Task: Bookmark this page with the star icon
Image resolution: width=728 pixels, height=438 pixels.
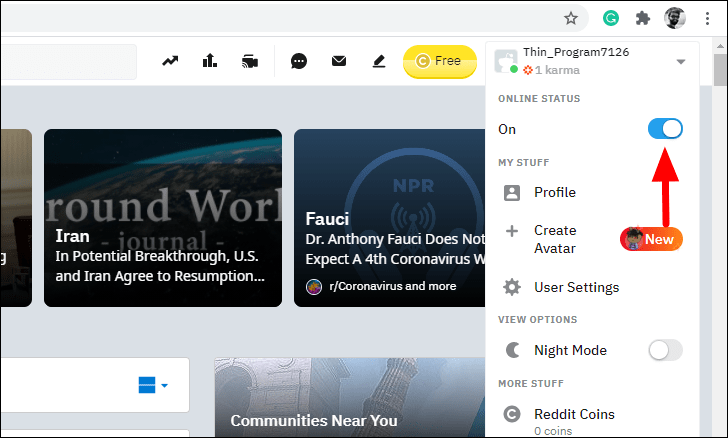Action: pyautogui.click(x=571, y=19)
